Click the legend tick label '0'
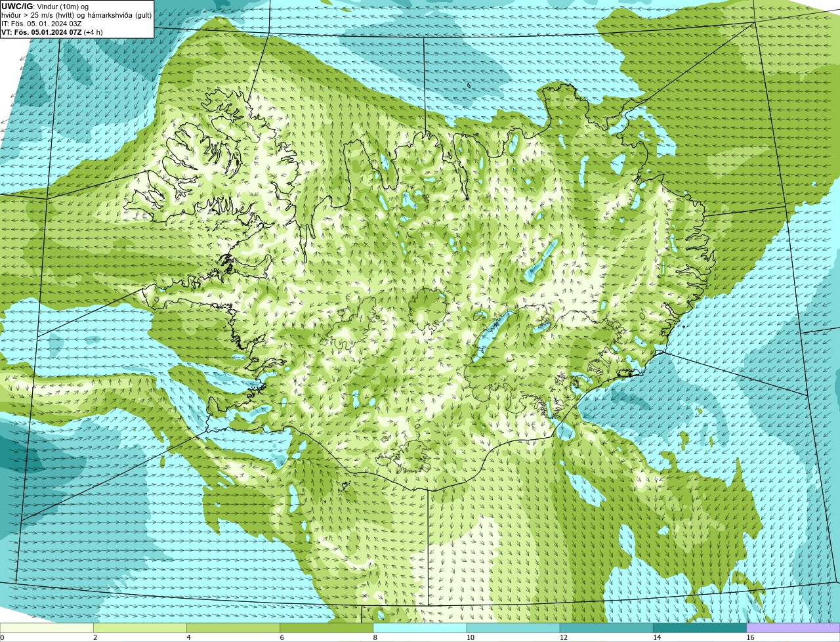Viewport: 840px width, 642px height. (x=2, y=637)
